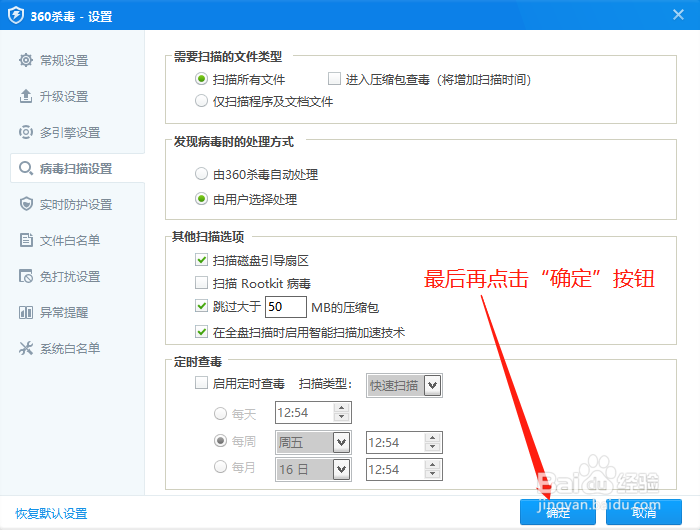Click the do-not-disturb icon beside 免打扰设置
Viewport: 700px width, 530px height.
[26, 276]
